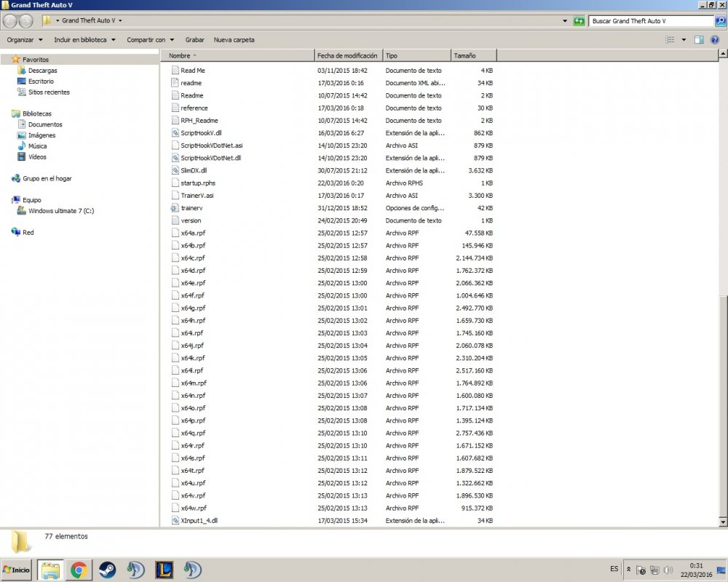Select the x64a.rpf file
The image size is (728, 582).
[x=193, y=234]
